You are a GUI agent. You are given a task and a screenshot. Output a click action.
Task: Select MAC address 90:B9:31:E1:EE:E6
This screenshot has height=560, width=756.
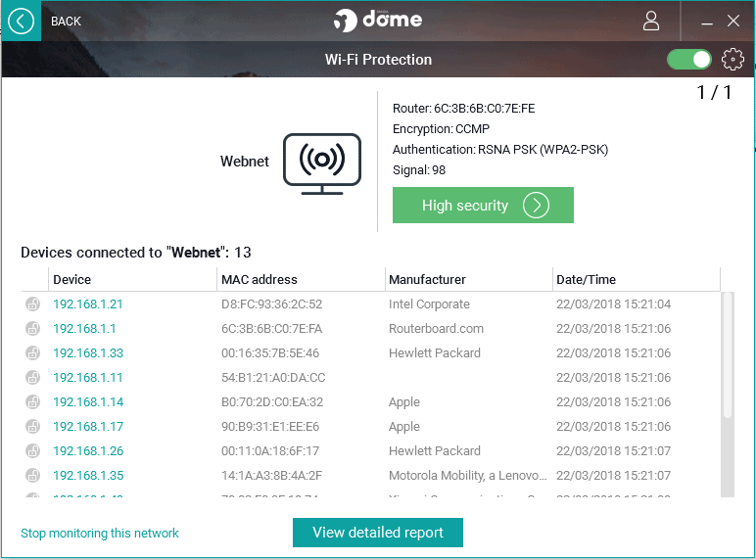[x=270, y=427]
